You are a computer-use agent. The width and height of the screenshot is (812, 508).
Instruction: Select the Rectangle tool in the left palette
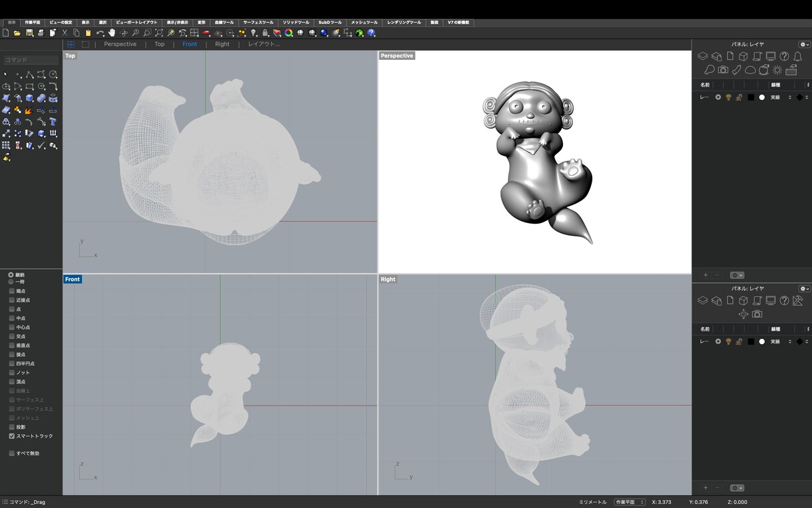pyautogui.click(x=29, y=86)
